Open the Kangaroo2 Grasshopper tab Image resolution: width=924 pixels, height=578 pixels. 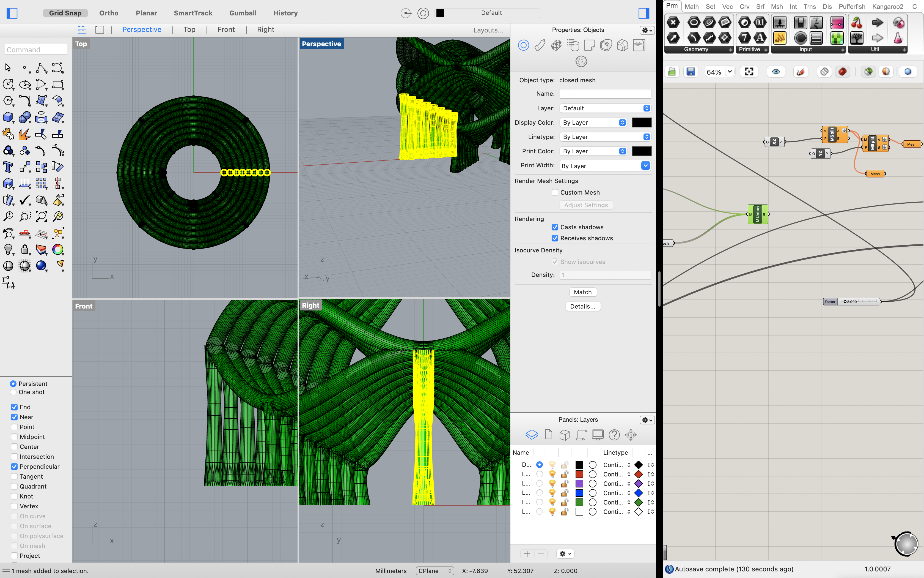click(x=888, y=7)
